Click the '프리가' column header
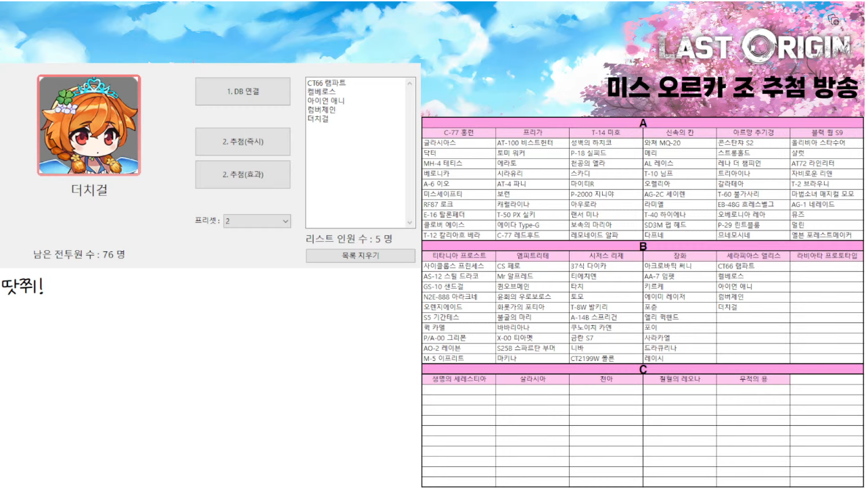 click(x=532, y=132)
